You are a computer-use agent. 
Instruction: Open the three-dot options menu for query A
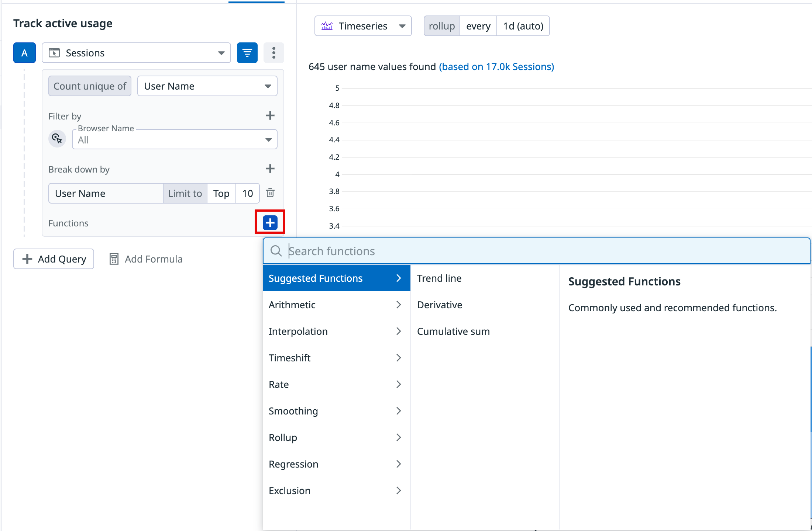273,53
